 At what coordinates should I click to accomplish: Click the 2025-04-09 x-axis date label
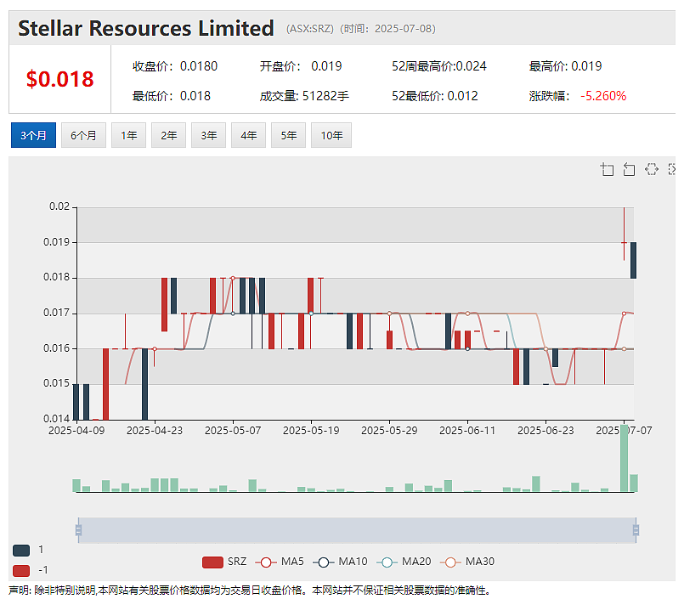pyautogui.click(x=76, y=431)
